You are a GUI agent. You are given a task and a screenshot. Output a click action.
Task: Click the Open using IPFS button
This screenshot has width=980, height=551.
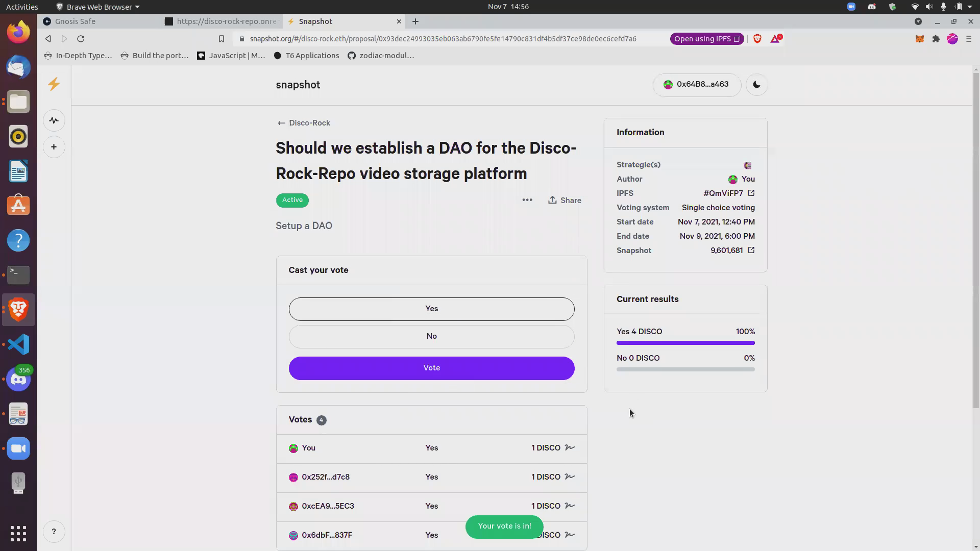pyautogui.click(x=707, y=39)
